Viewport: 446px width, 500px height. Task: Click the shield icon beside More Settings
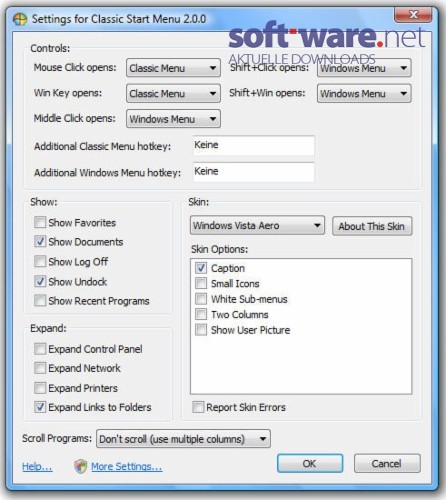80,466
